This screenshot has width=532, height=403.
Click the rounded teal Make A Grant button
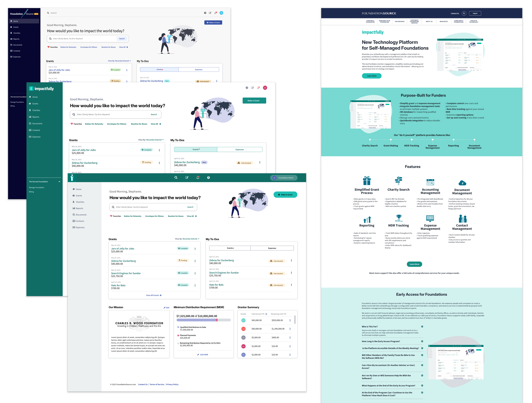[x=285, y=195]
